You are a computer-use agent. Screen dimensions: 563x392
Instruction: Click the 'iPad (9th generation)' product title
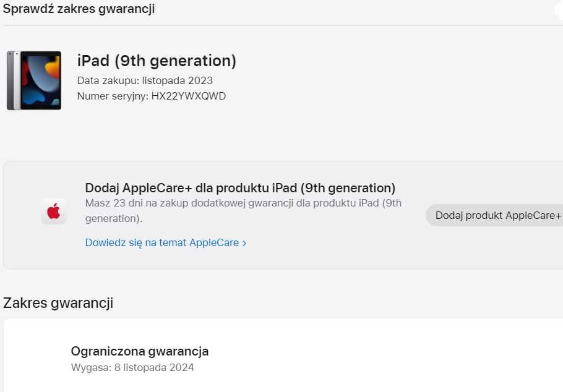click(157, 61)
